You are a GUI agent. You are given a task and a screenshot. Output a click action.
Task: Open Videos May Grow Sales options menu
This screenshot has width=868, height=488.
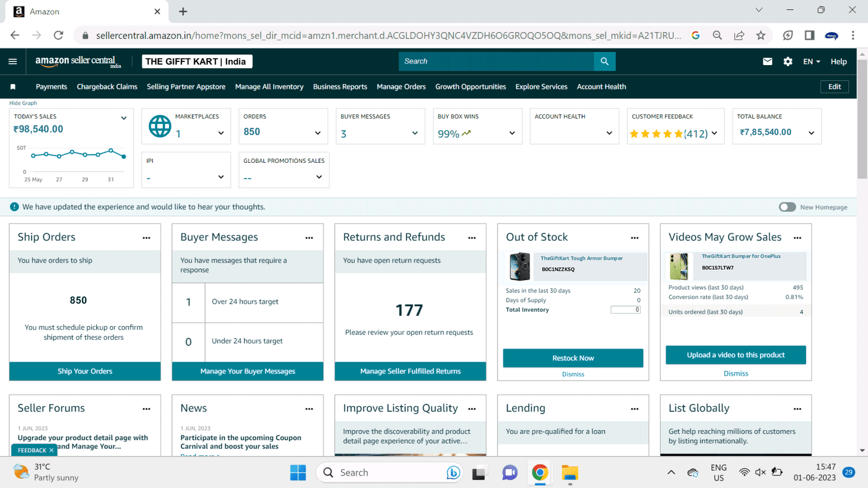797,238
